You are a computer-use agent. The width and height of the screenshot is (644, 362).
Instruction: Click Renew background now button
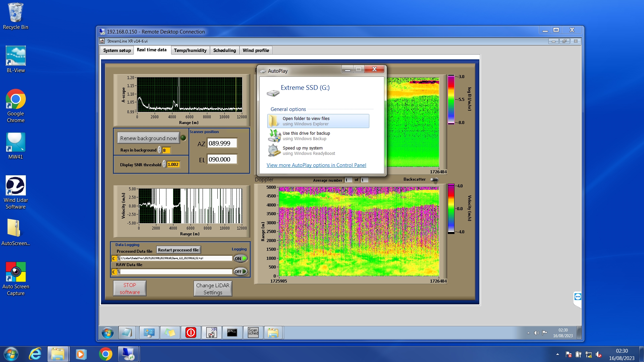[x=148, y=138]
